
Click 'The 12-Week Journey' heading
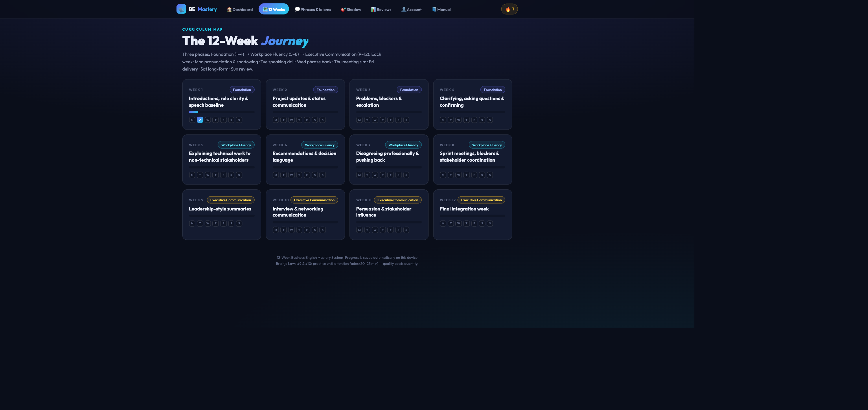(x=245, y=41)
